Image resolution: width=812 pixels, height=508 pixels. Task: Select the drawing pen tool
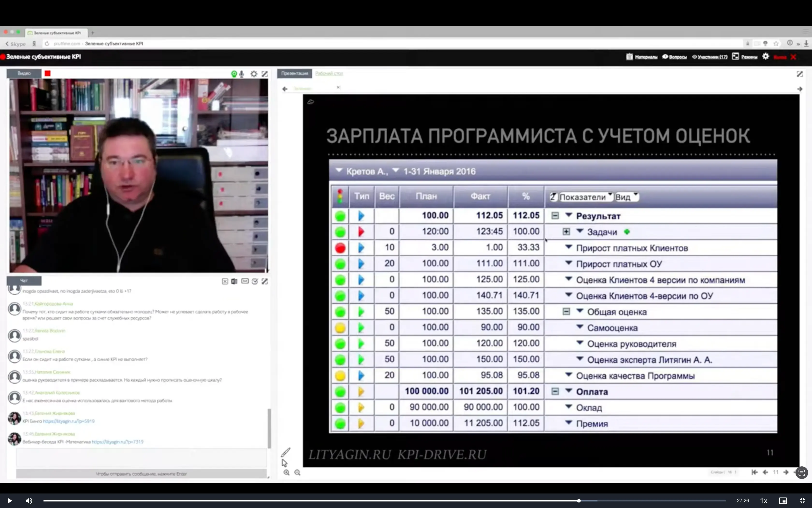[x=286, y=452]
